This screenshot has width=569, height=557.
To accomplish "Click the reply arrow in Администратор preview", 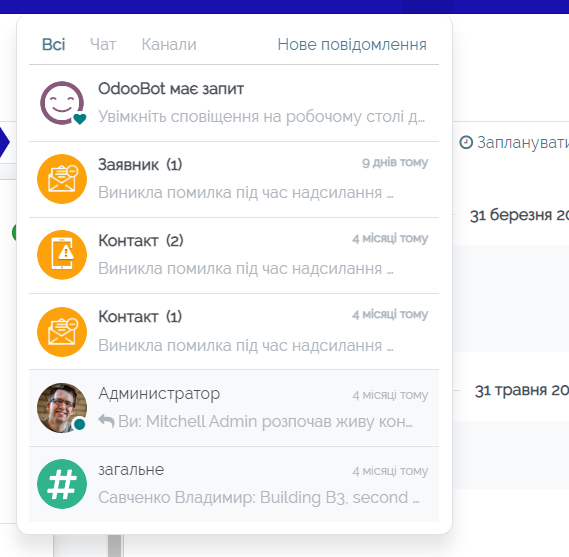I will (x=106, y=421).
